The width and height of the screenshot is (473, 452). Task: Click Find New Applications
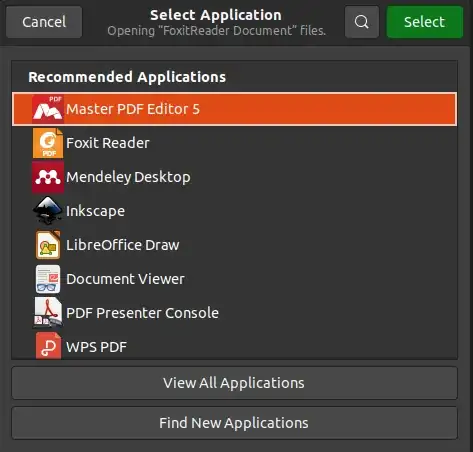pos(234,423)
